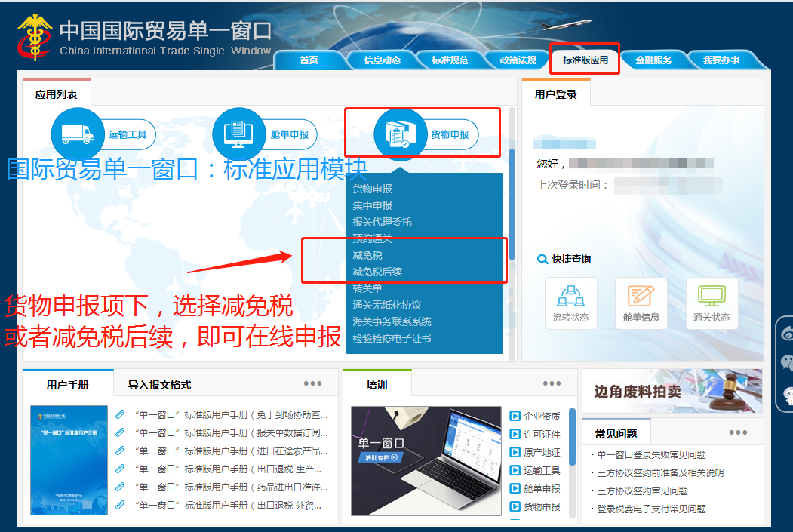This screenshot has height=532, width=793.
Task: Open the 我要办事 tab
Action: (x=721, y=60)
